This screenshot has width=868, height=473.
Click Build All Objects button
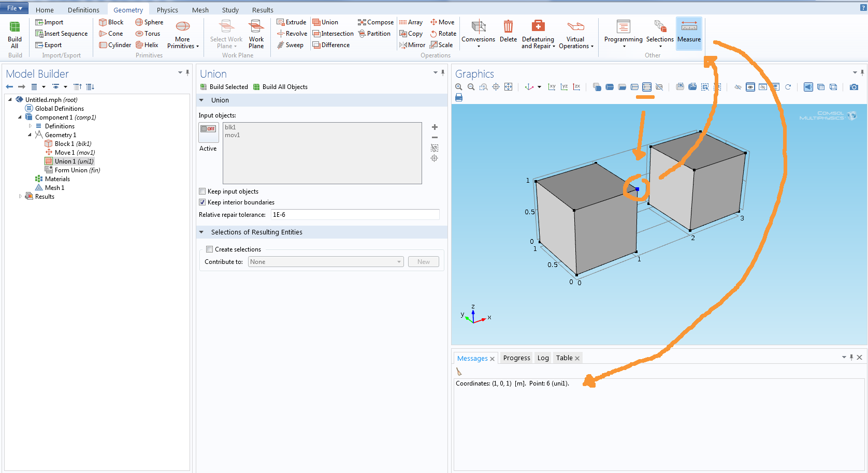(x=280, y=87)
